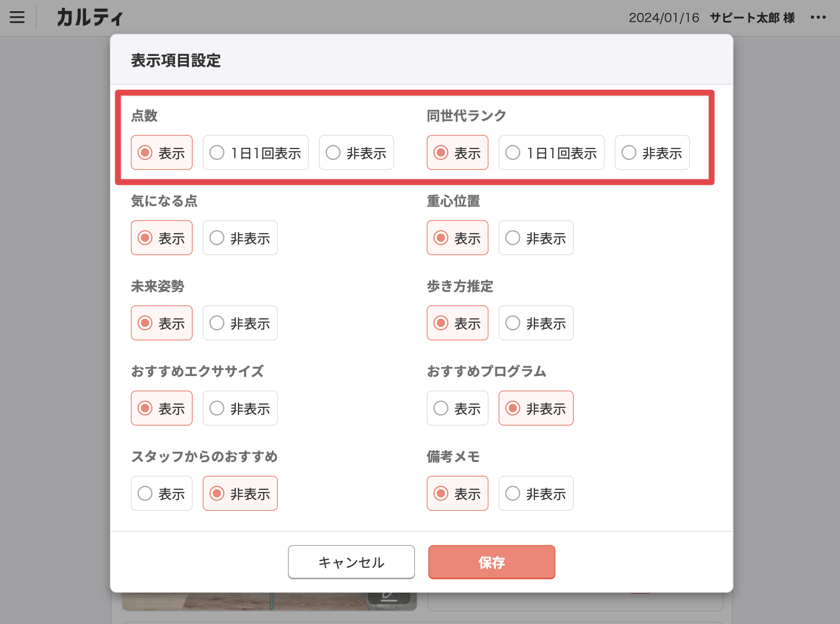
Task: Click the 保存 button
Action: pyautogui.click(x=491, y=562)
